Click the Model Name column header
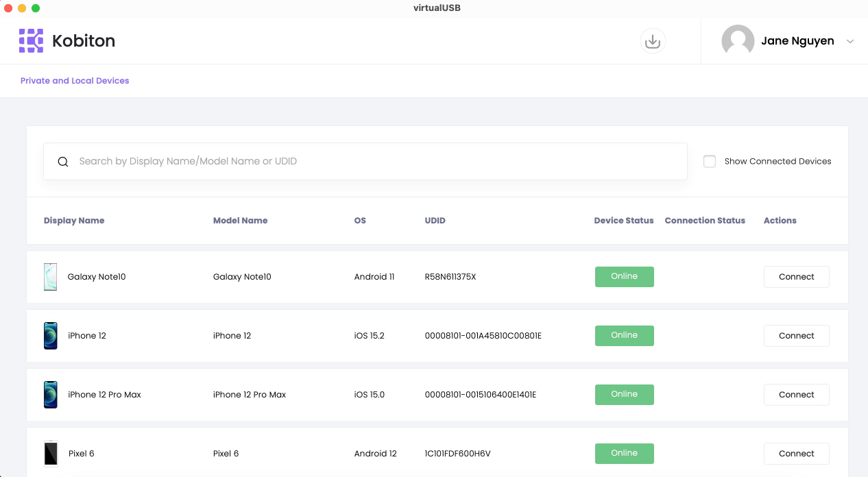The height and width of the screenshot is (477, 868). coord(240,221)
